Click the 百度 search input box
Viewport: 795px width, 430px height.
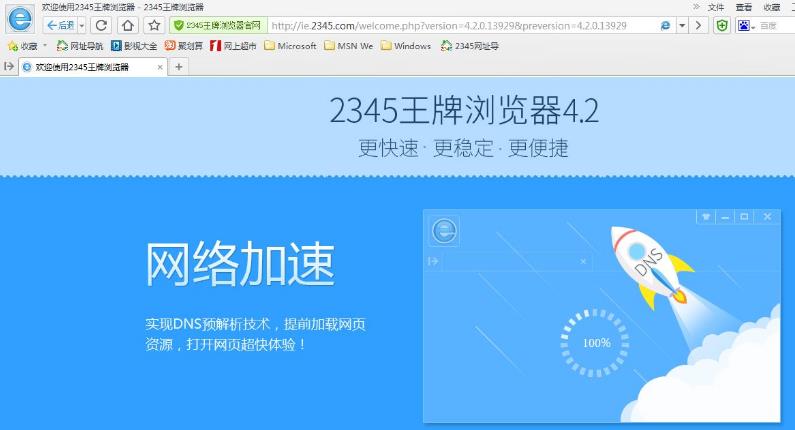click(776, 25)
